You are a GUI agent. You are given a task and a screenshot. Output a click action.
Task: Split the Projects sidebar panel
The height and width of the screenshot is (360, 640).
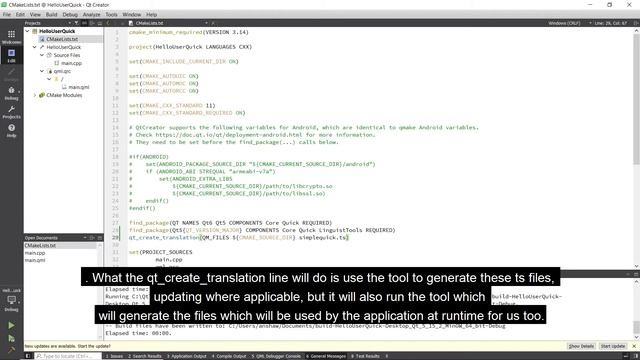pos(92,23)
